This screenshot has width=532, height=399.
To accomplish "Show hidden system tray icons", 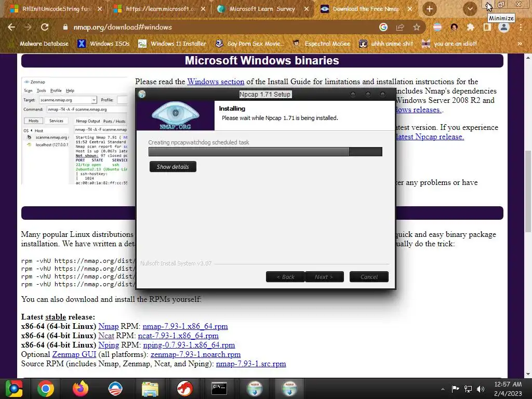I will point(443,389).
